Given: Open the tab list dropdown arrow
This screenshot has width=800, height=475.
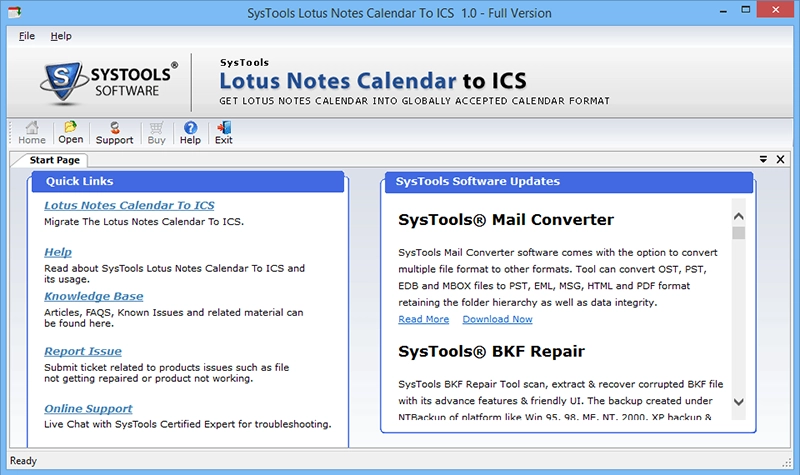Looking at the screenshot, I should (x=763, y=160).
